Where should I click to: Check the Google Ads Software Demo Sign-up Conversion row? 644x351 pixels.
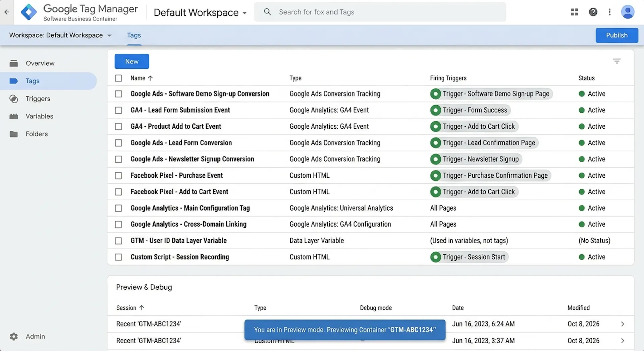pos(118,94)
